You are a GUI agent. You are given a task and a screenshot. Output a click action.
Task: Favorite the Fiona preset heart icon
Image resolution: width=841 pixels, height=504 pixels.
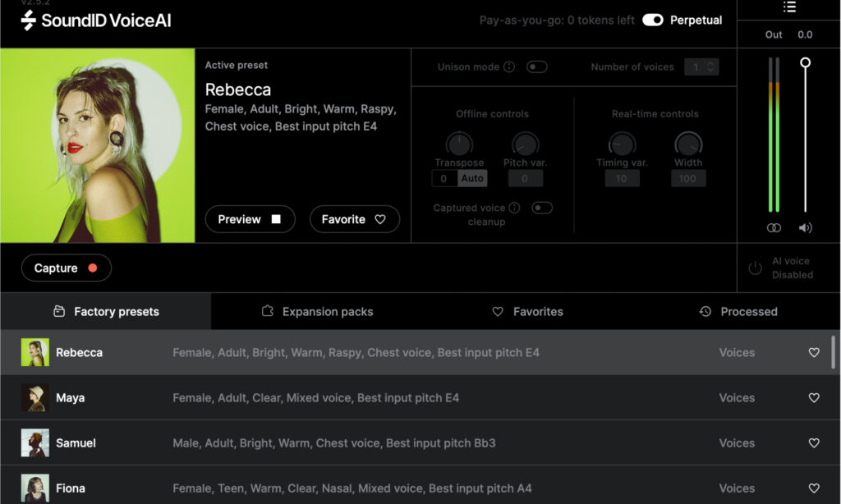click(x=814, y=488)
